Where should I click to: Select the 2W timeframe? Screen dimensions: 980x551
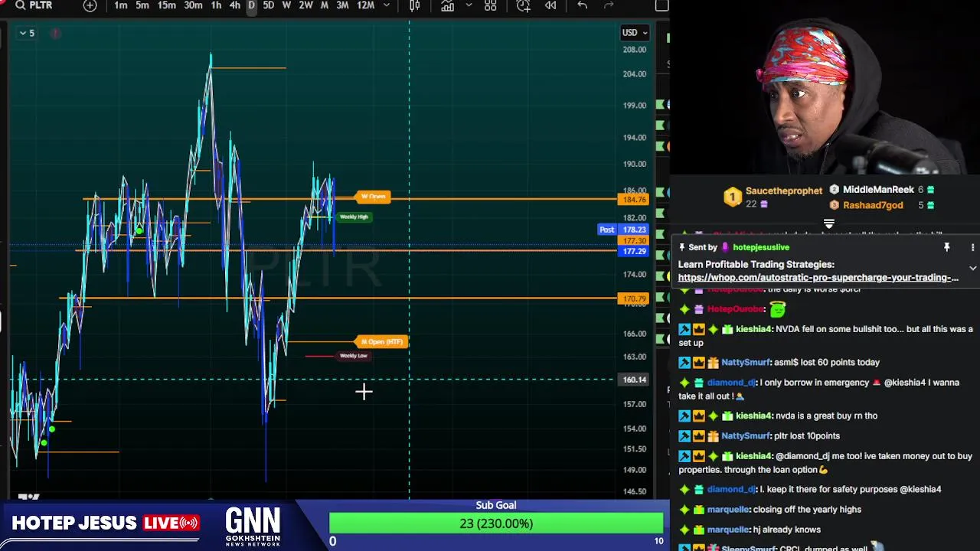point(305,5)
